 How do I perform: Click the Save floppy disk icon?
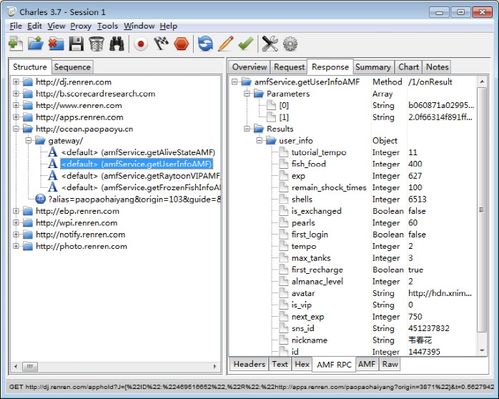tap(76, 44)
